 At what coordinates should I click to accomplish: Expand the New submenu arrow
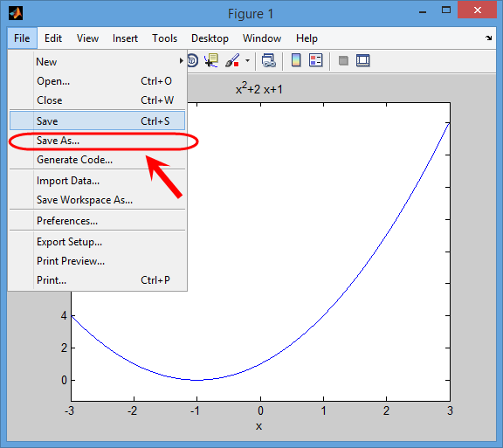pyautogui.click(x=182, y=60)
